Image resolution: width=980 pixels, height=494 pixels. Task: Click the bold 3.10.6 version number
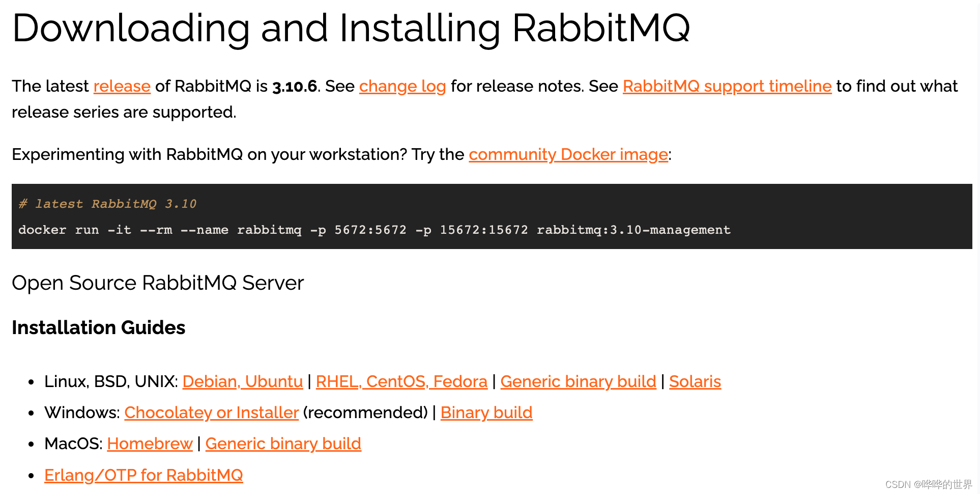(x=295, y=87)
